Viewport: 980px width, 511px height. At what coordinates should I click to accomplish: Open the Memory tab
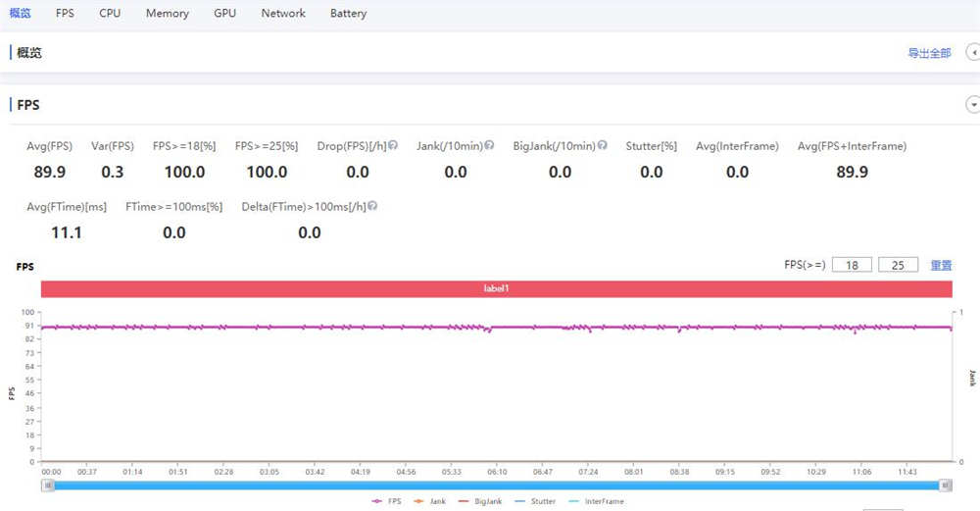[x=167, y=13]
